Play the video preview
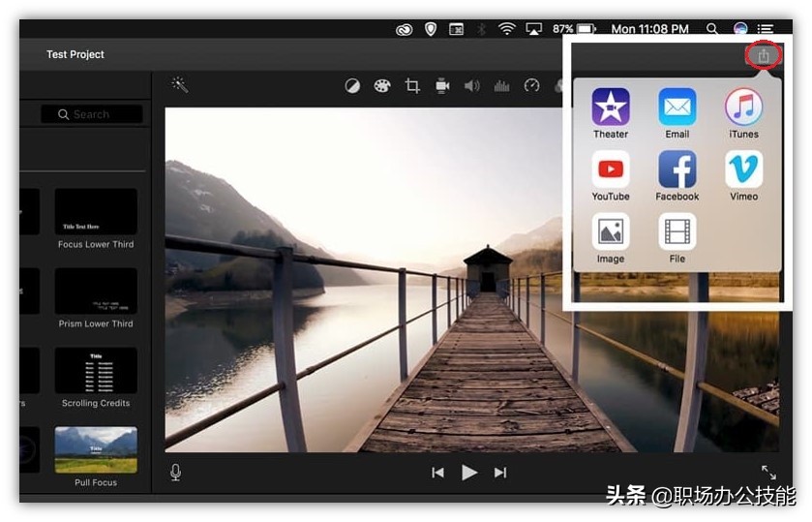812x522 pixels. coord(468,473)
